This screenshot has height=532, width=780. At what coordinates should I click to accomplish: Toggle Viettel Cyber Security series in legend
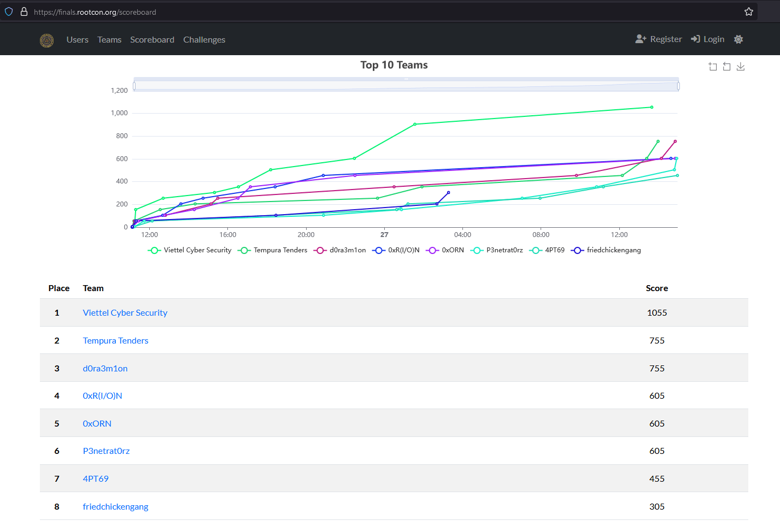coord(190,250)
